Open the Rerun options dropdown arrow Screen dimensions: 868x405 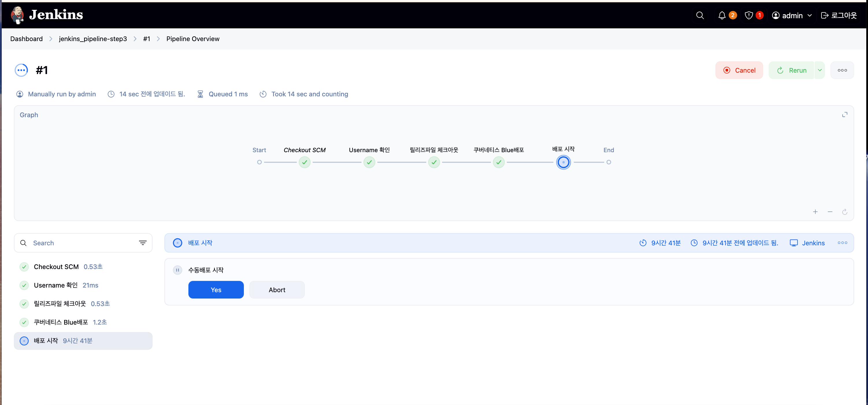pos(819,70)
